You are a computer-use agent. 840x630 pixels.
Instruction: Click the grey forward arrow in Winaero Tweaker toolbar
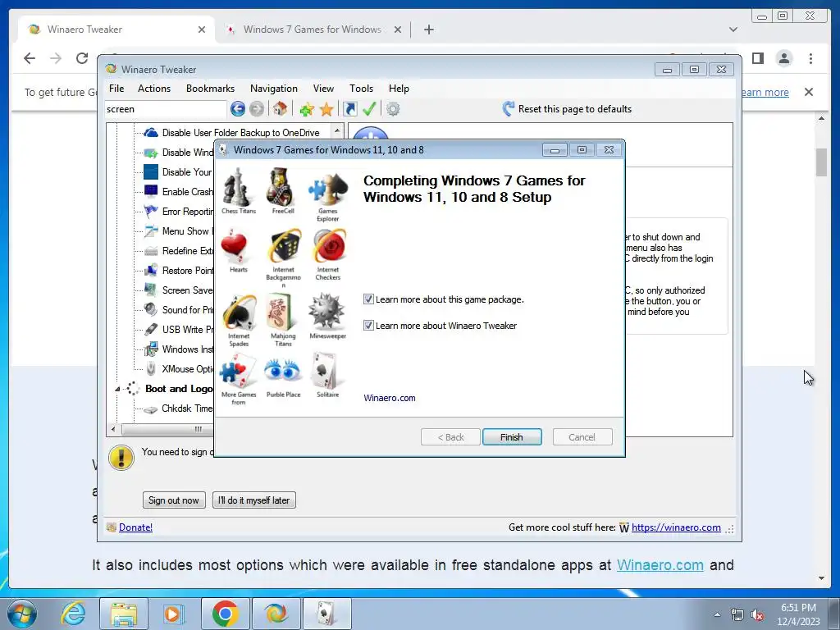257,109
